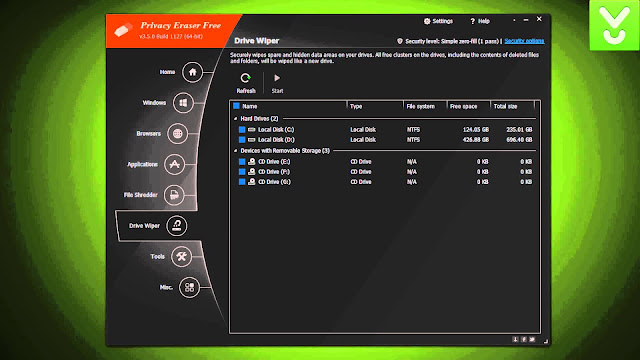The width and height of the screenshot is (640, 360).
Task: Collapse the Devices with Removable Storage group
Action: pos(236,151)
